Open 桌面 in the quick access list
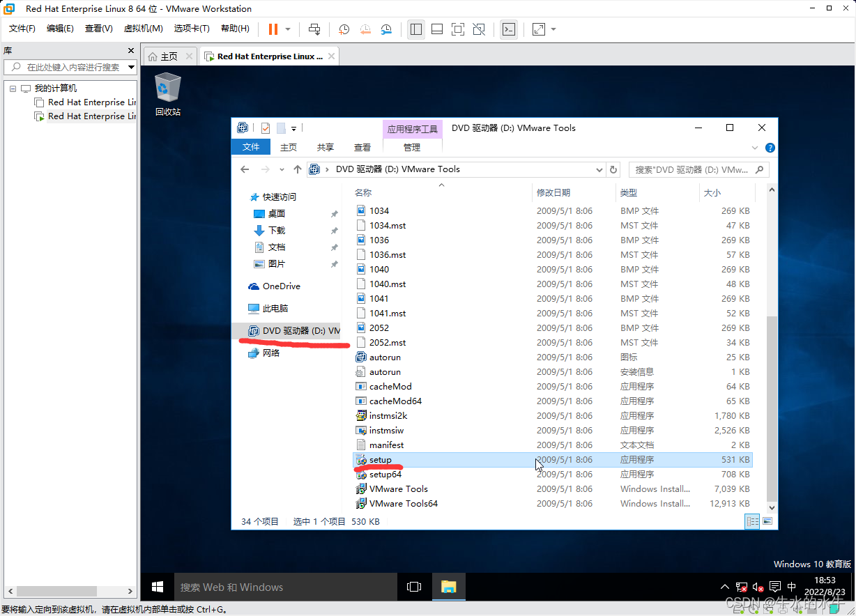The height and width of the screenshot is (616, 856). tap(276, 214)
